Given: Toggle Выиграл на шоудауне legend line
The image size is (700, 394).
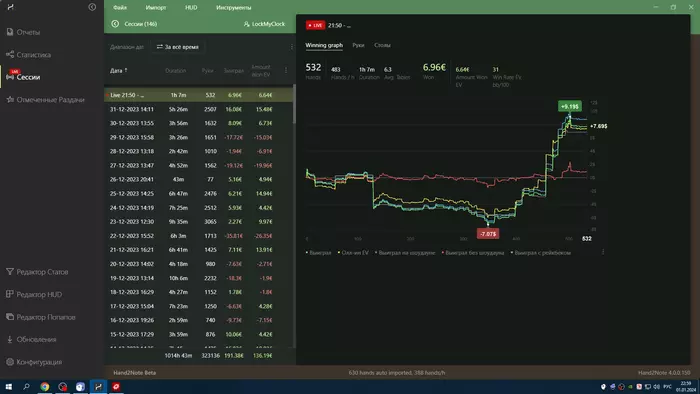Looking at the screenshot, I should tap(405, 253).
